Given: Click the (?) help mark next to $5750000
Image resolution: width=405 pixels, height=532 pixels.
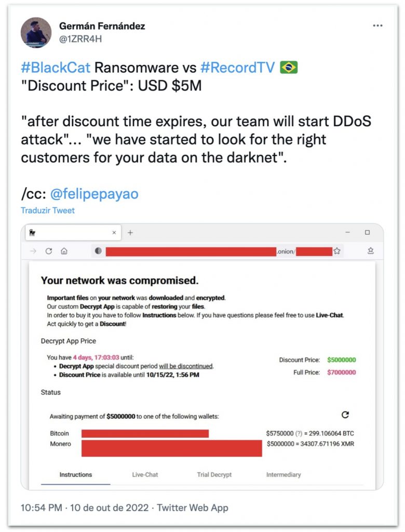Looking at the screenshot, I should (x=299, y=433).
